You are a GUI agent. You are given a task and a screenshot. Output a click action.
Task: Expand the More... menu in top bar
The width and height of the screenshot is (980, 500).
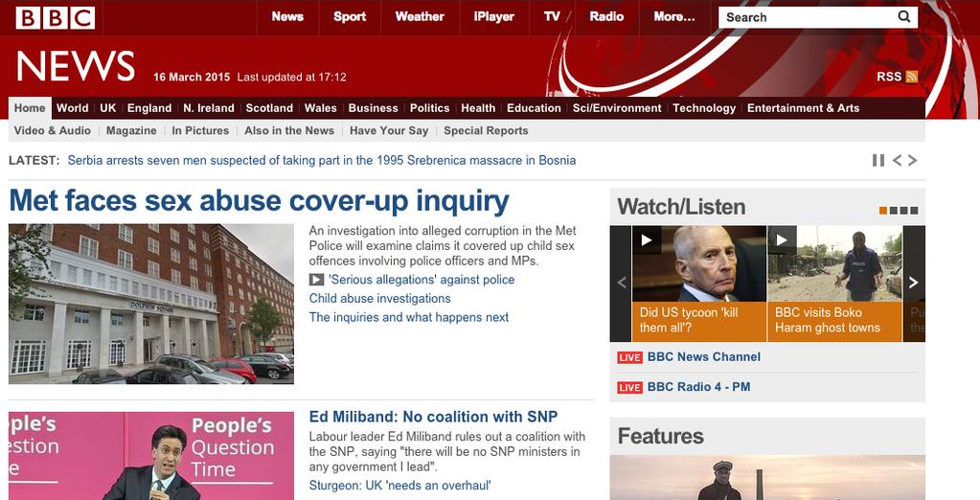click(x=673, y=17)
